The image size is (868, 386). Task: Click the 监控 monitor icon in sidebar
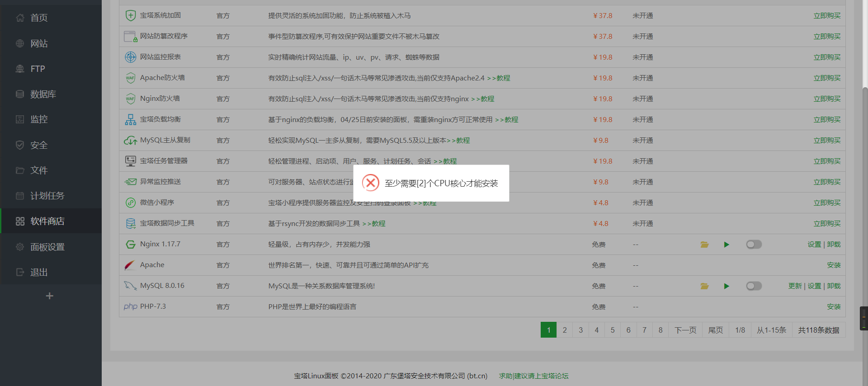20,119
